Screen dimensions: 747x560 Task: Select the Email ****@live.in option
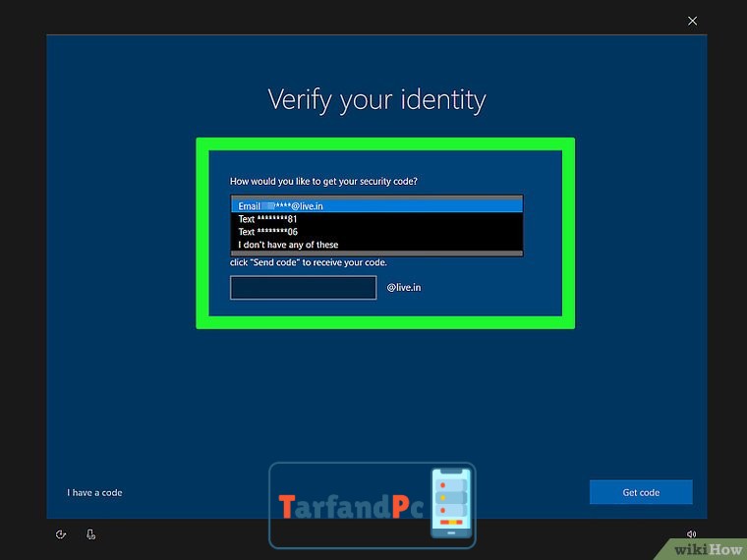click(376, 206)
